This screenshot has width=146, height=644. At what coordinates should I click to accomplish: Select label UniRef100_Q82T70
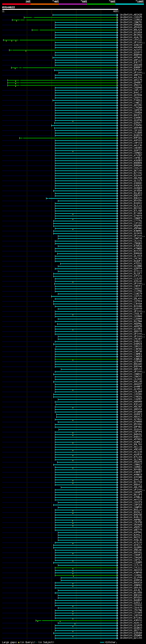pyautogui.click(x=131, y=631)
